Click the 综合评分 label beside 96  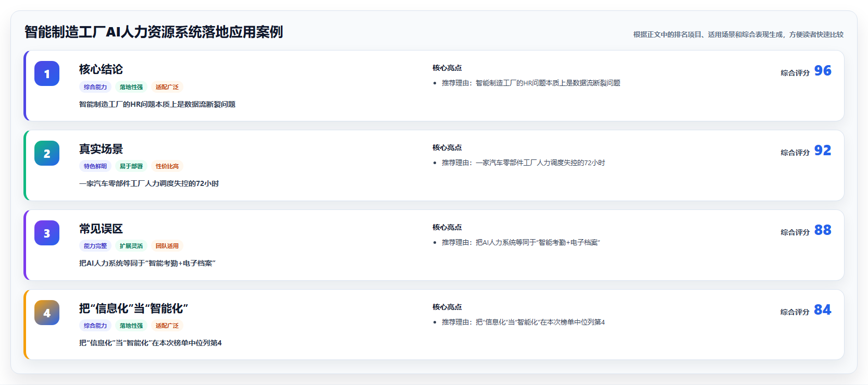(x=795, y=73)
